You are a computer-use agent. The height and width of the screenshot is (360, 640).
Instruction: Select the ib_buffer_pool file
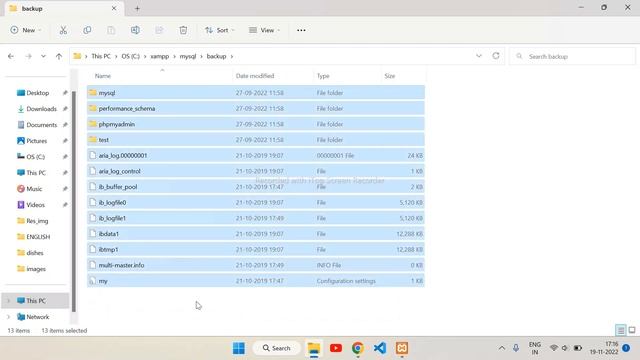coord(256,187)
